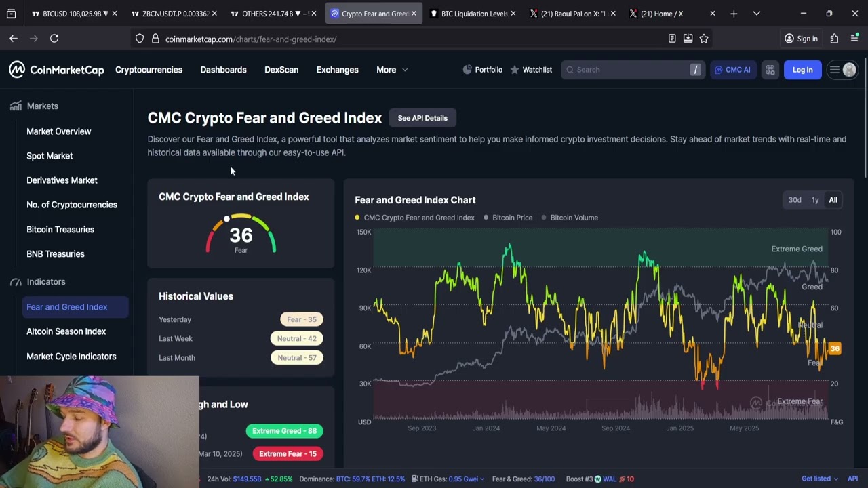Select 1y chart range

(815, 200)
